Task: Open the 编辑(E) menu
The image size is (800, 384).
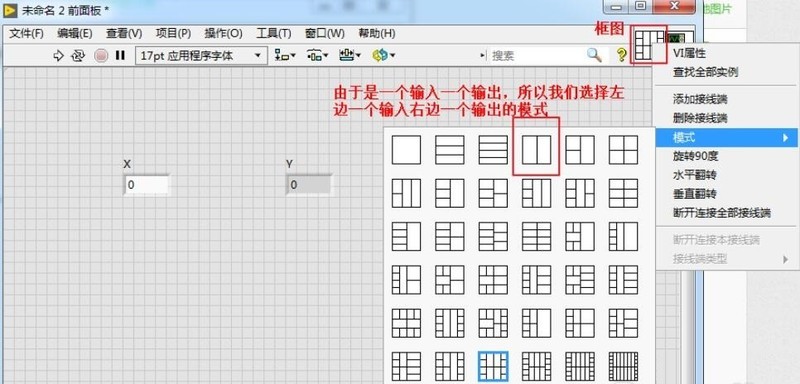Action: (74, 34)
